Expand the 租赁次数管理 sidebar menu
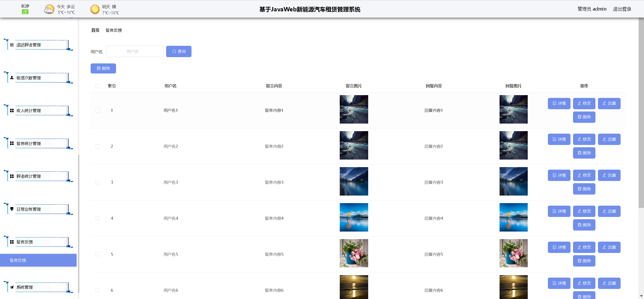The height and width of the screenshot is (299, 644). click(x=38, y=78)
